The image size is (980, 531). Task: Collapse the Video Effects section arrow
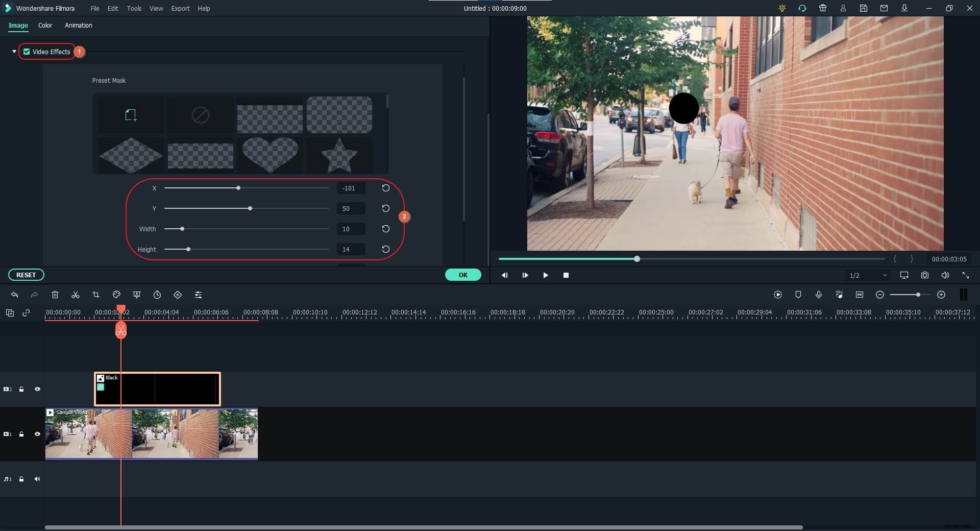13,52
